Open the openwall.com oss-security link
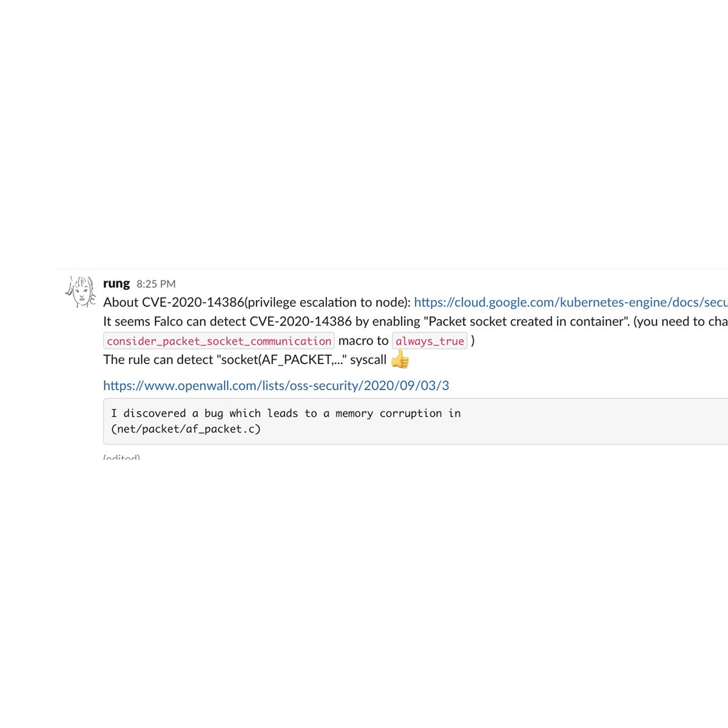This screenshot has height=728, width=728. point(276,385)
